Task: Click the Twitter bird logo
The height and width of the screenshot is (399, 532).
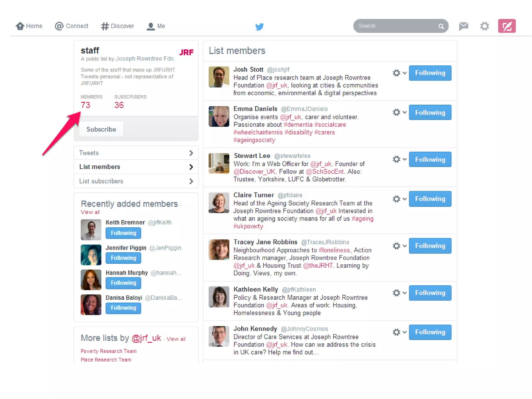Action: point(259,26)
